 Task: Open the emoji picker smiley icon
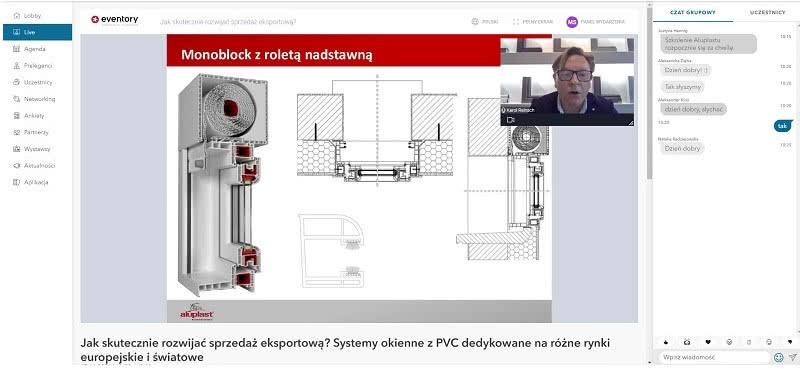pyautogui.click(x=779, y=357)
